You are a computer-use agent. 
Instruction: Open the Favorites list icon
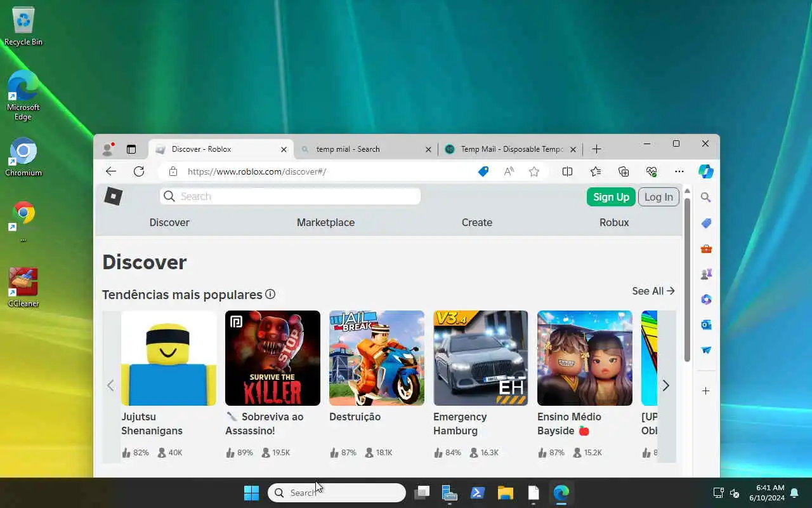(x=596, y=171)
